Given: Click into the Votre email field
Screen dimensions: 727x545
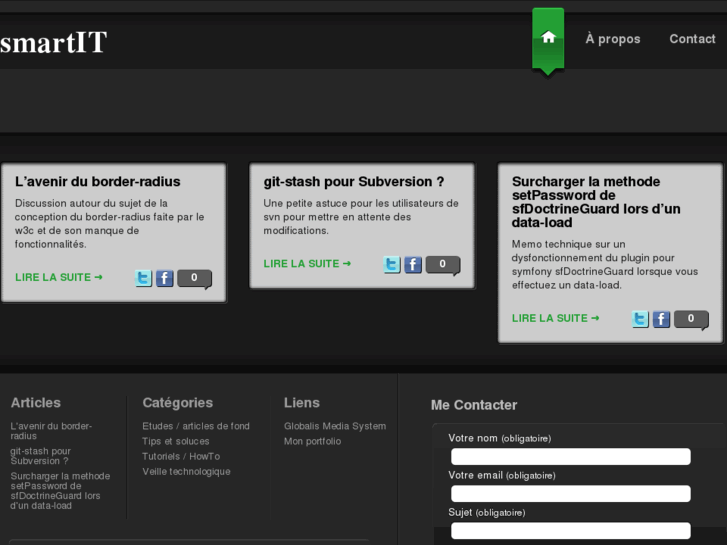Looking at the screenshot, I should [570, 493].
